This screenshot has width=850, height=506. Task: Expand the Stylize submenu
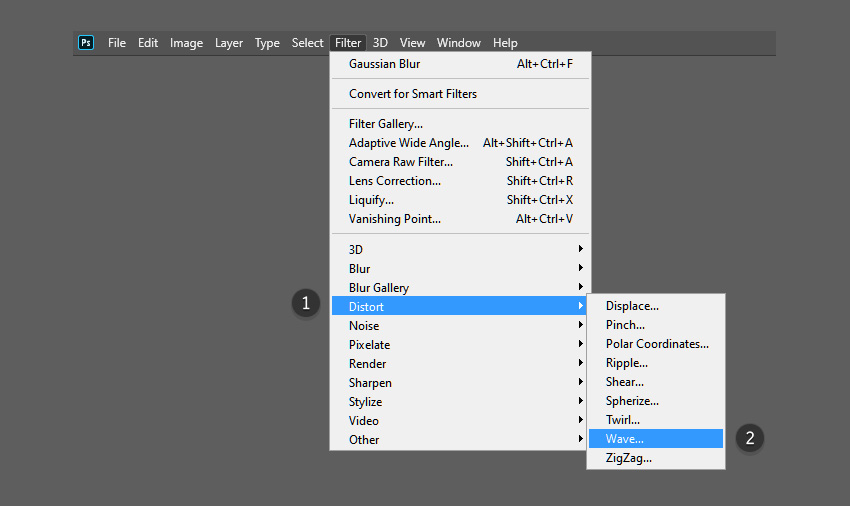click(x=459, y=401)
